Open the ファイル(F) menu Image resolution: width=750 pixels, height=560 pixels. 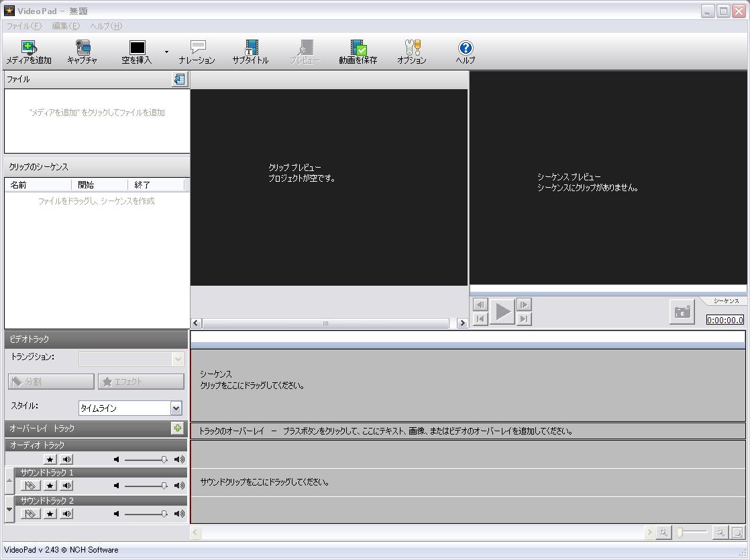tap(24, 26)
